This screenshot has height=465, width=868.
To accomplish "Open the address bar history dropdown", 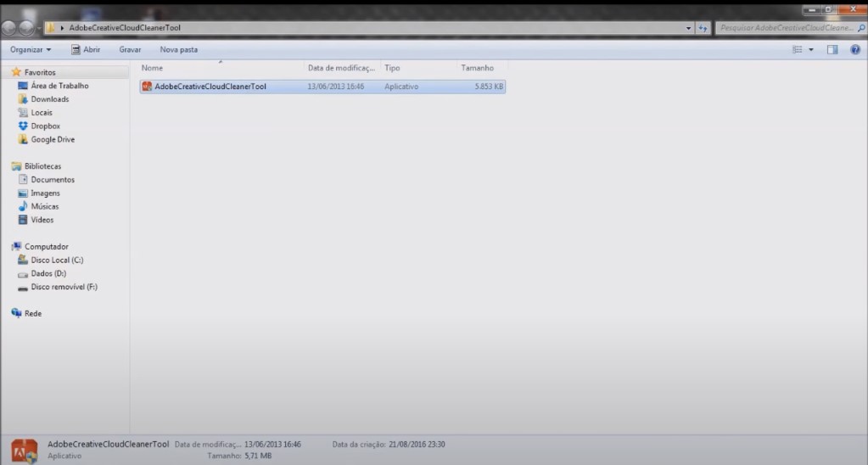I will click(x=689, y=28).
